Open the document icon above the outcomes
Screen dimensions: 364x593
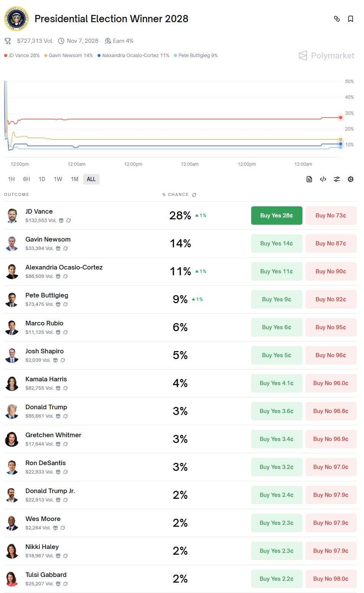(309, 179)
